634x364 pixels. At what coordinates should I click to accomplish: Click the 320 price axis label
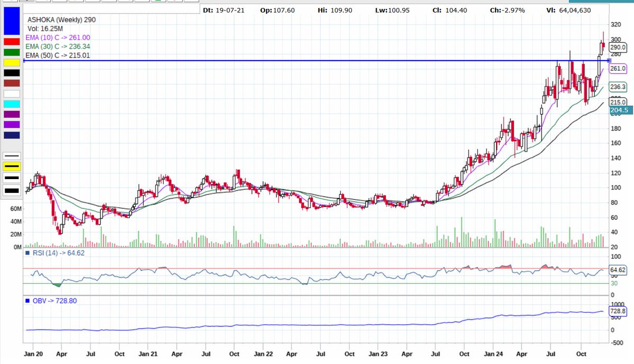(616, 24)
